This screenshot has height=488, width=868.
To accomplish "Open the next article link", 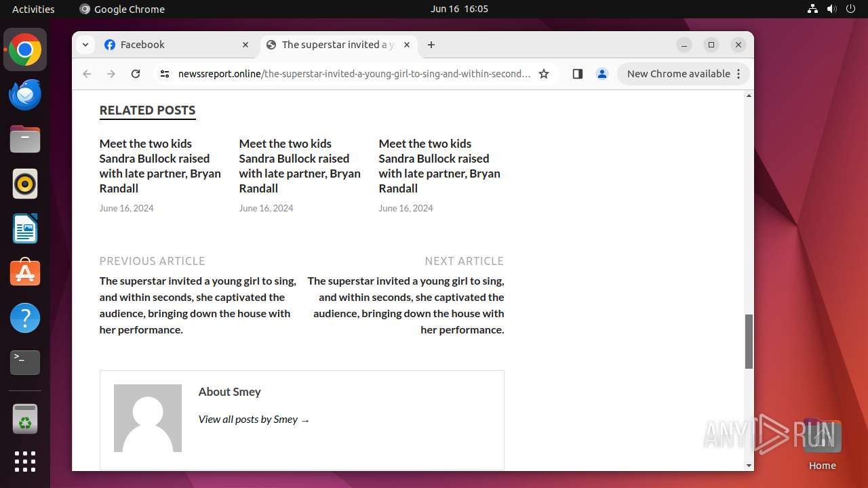I will 406,305.
